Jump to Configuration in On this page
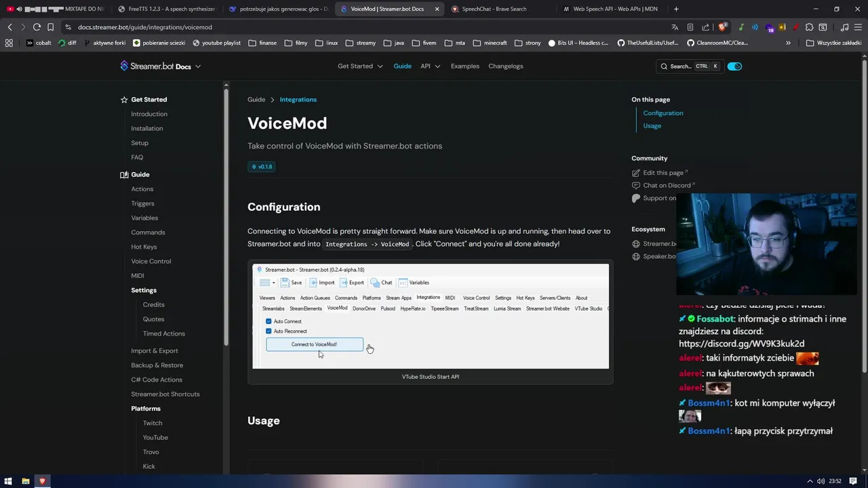The height and width of the screenshot is (488, 868). (x=663, y=113)
